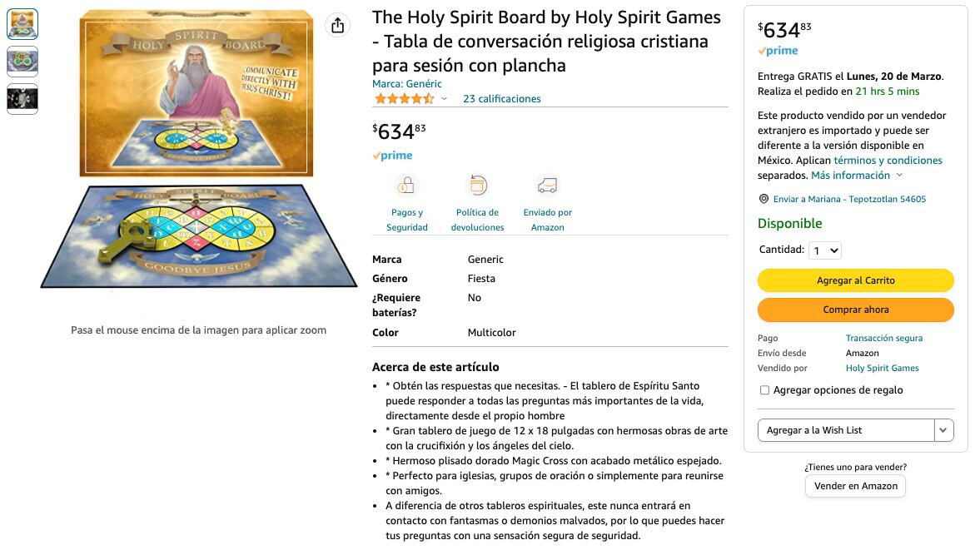This screenshot has width=980, height=555.
Task: Select the Pagos y Seguridad lock icon
Action: click(406, 184)
